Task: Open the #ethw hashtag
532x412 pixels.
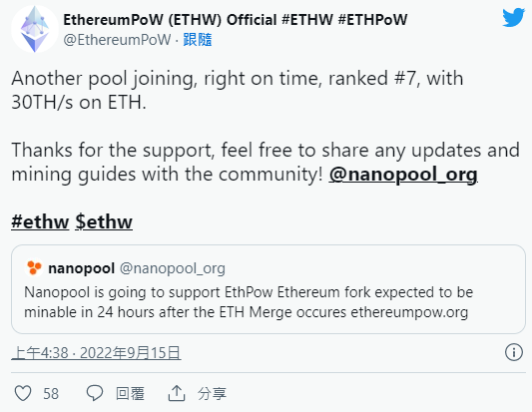Action: click(40, 221)
